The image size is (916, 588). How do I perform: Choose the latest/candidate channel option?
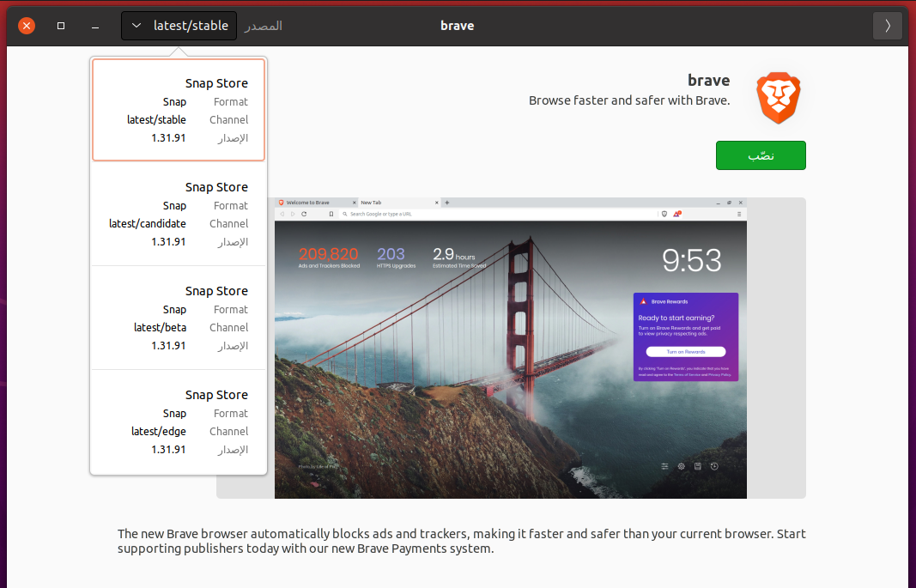pyautogui.click(x=179, y=214)
